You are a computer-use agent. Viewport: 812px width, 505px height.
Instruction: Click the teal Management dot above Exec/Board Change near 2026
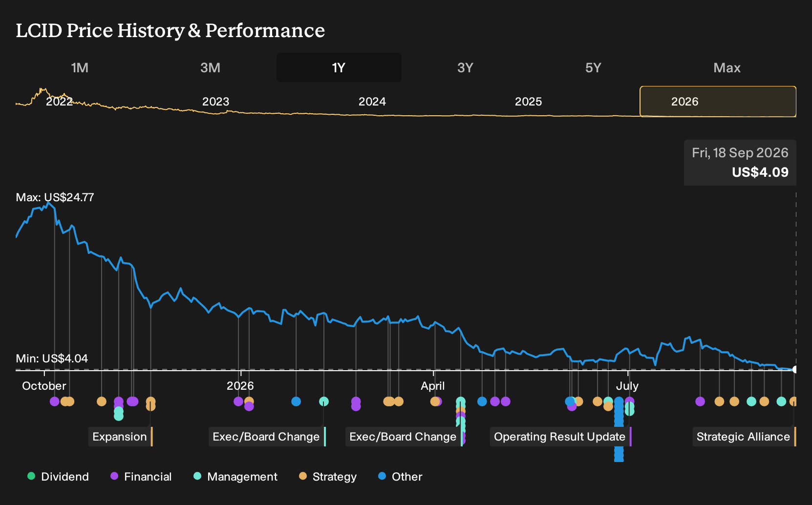pos(324,401)
